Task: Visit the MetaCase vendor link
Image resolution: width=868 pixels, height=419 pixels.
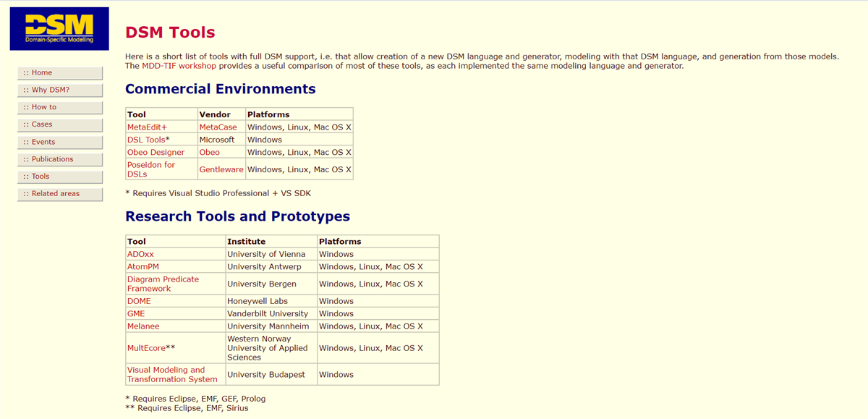Action: (x=218, y=127)
